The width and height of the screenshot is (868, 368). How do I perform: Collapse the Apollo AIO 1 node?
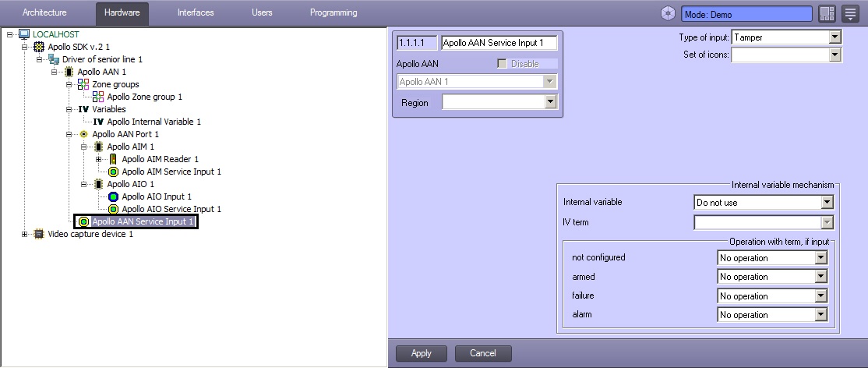click(84, 184)
